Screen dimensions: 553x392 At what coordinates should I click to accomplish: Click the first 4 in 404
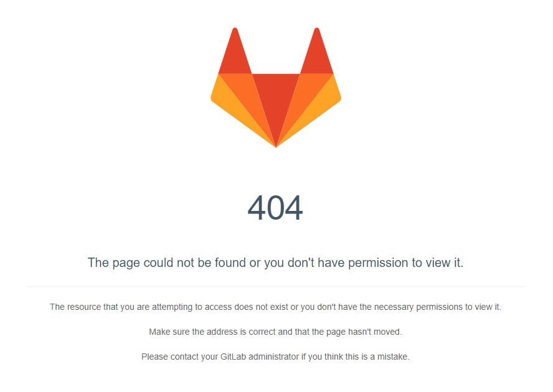257,208
